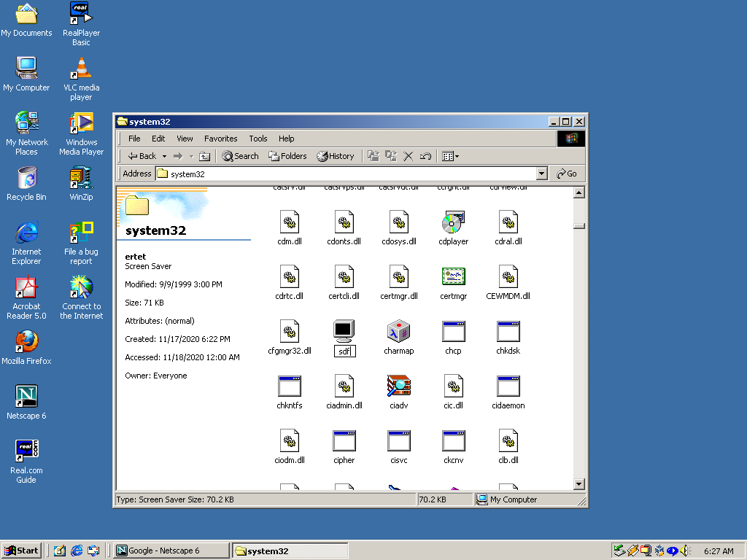Open the Address bar dropdown list
The width and height of the screenshot is (747, 560).
click(x=541, y=174)
